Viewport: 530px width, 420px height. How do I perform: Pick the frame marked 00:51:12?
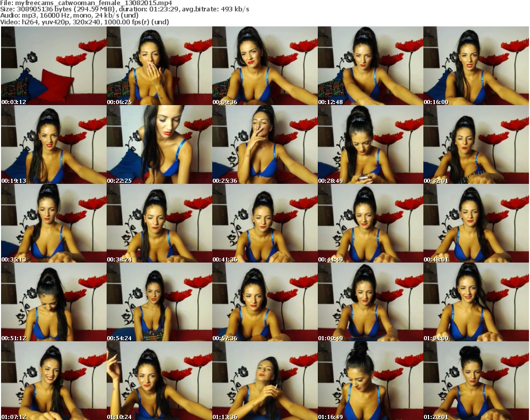click(54, 302)
